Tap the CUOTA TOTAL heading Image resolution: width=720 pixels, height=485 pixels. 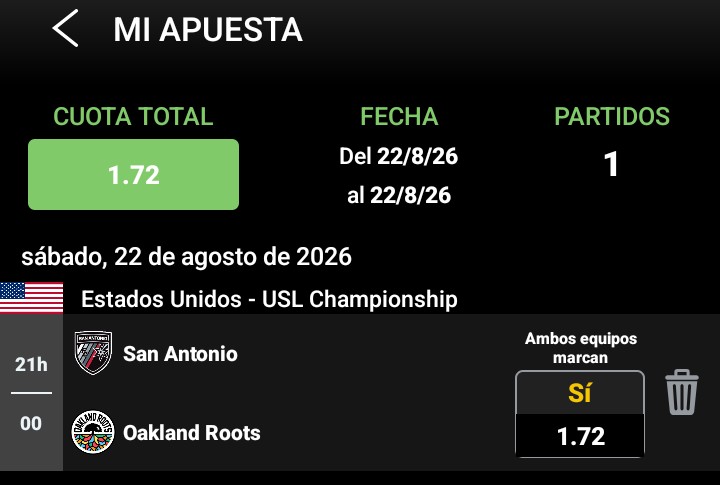[133, 116]
